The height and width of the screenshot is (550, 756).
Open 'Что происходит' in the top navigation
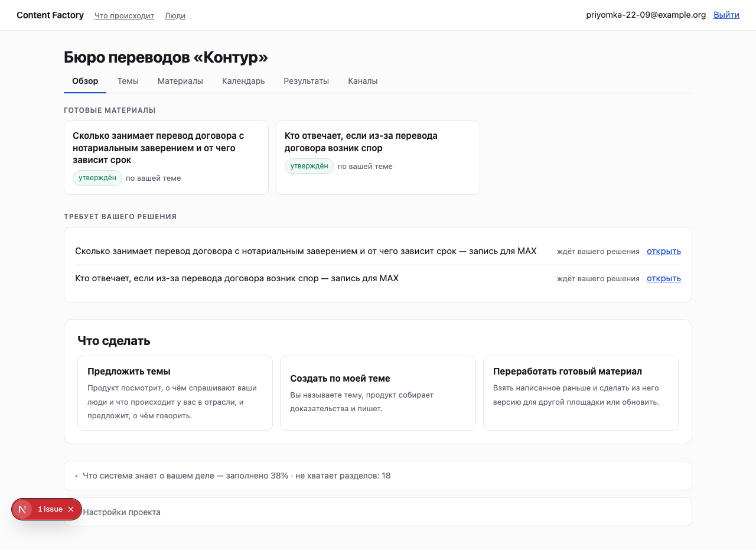(124, 16)
